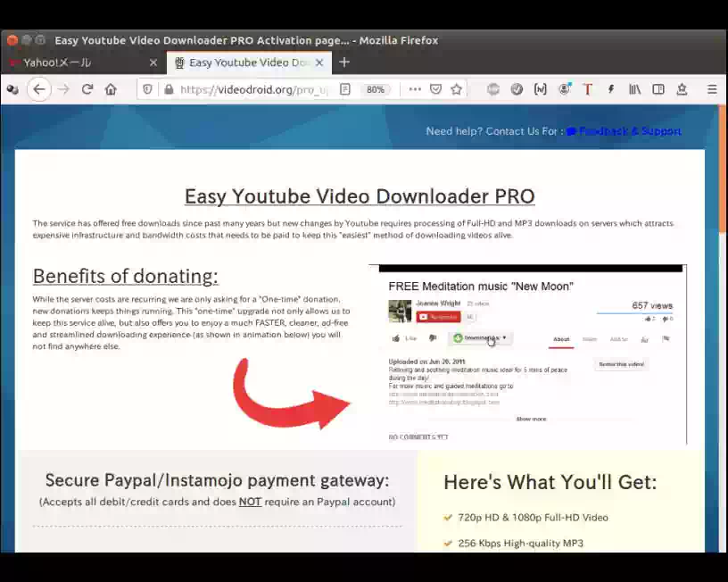The image size is (728, 582).
Task: Click the extension icon left of back button
Action: point(13,89)
